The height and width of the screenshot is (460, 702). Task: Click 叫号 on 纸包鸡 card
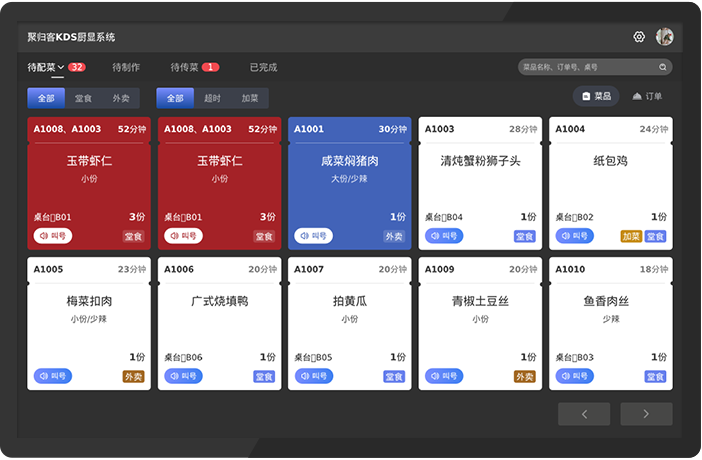coord(575,236)
